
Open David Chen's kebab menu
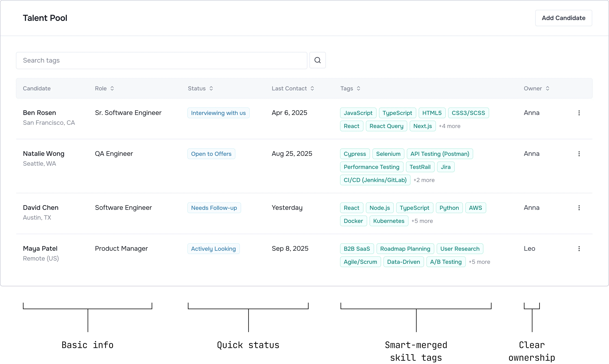(x=579, y=208)
